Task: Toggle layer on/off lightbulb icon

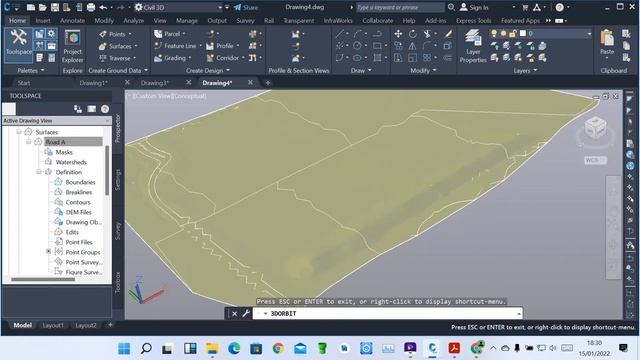Action: click(x=494, y=33)
